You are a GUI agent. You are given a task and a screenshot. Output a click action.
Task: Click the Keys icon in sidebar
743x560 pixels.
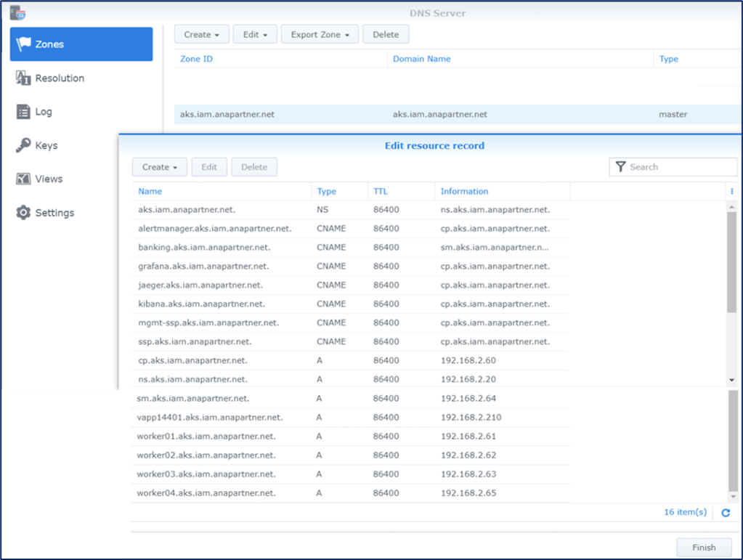tap(23, 145)
